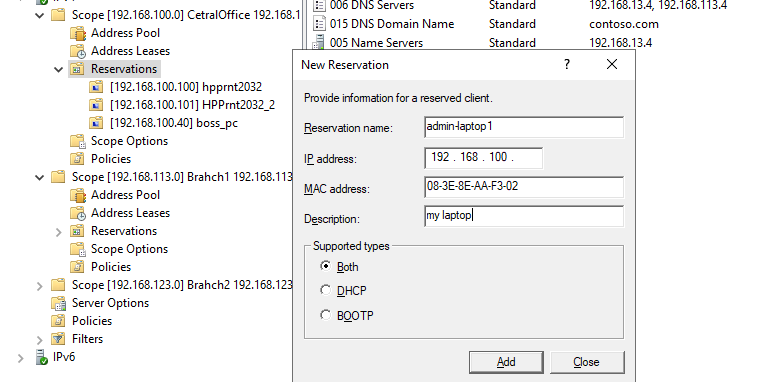Select the Both supported type radio button
Image resolution: width=759 pixels, height=382 pixels.
[326, 266]
